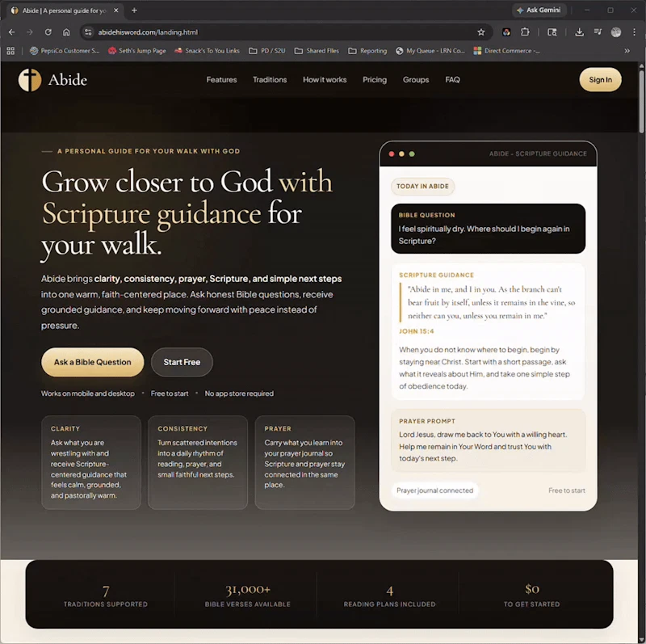Open the site information icon in address bar

(88, 32)
